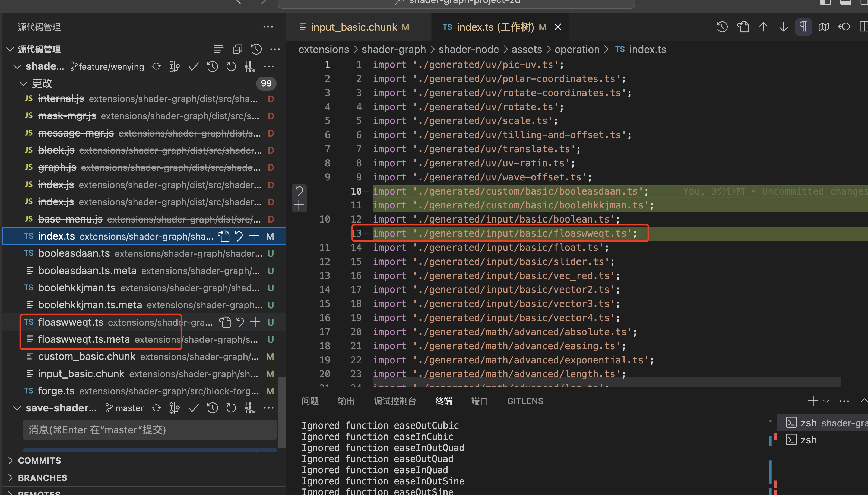Toggle whitespace pilcrow button in diff toolbar
The height and width of the screenshot is (495, 868).
point(803,27)
